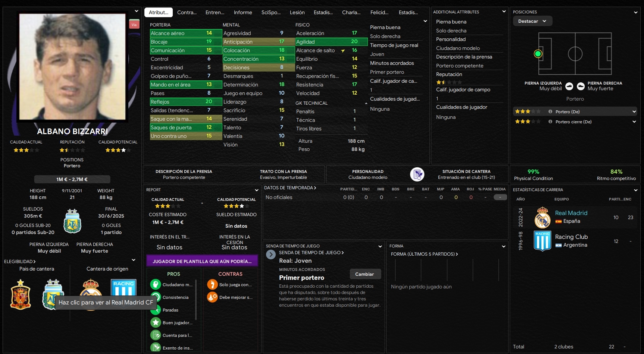
Task: Select the Blocaje attribute row
Action: point(186,42)
